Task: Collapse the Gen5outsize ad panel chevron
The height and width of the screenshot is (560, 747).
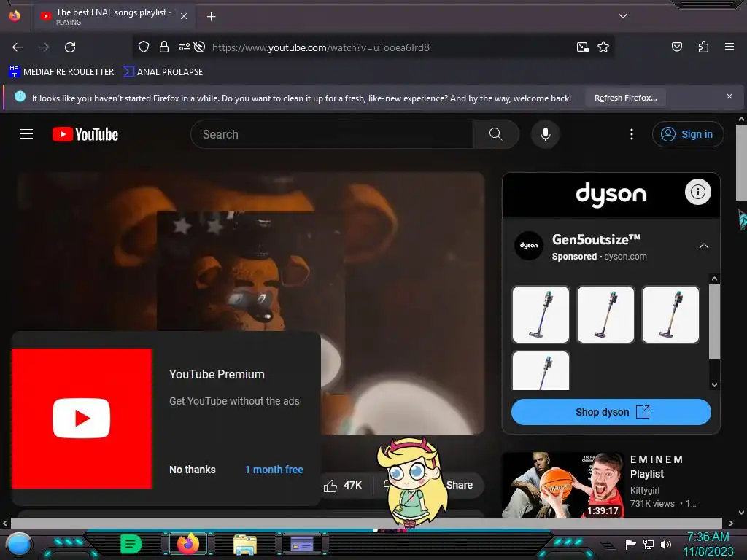Action: (704, 246)
